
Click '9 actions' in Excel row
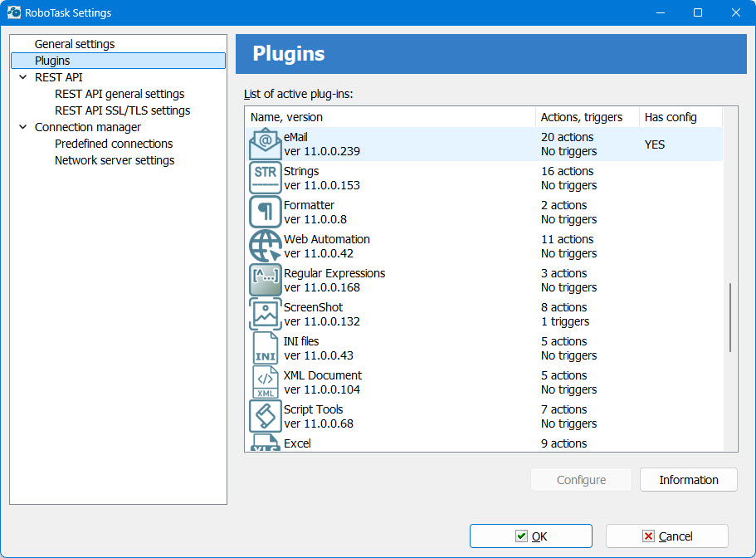tap(563, 443)
